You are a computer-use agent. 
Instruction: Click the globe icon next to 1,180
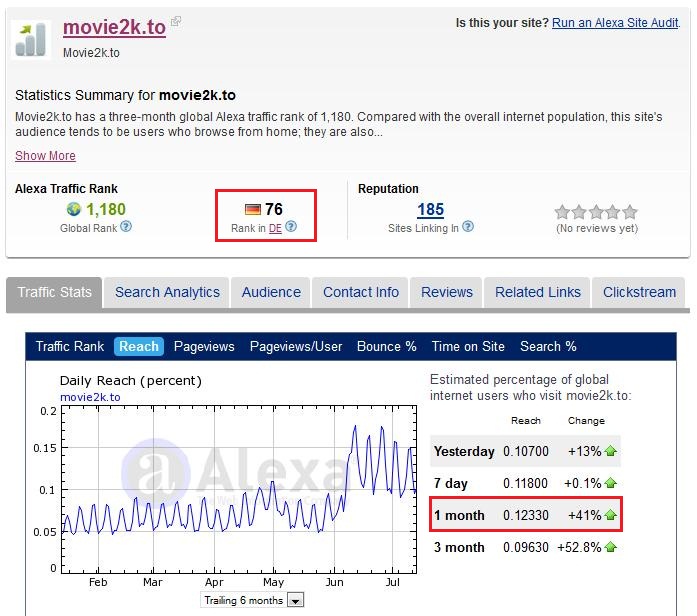click(x=74, y=209)
